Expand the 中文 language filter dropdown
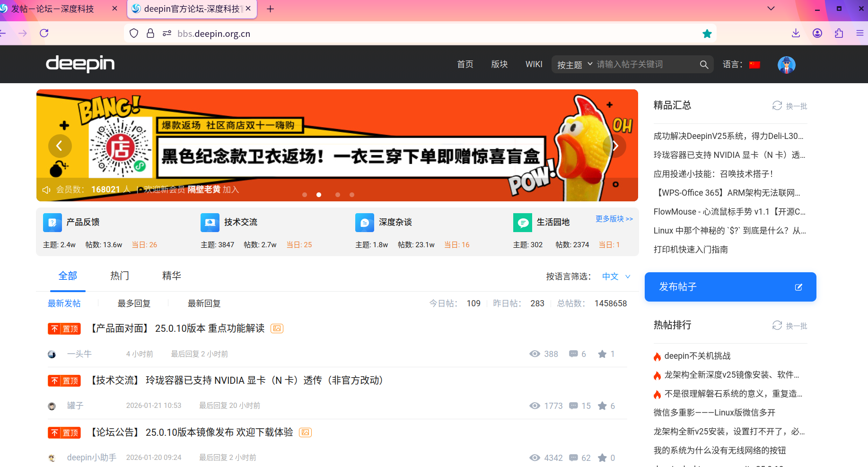Viewport: 868px width, 467px height. click(615, 277)
